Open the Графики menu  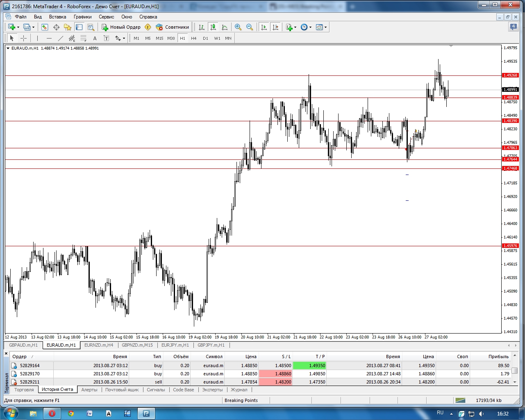pos(83,17)
